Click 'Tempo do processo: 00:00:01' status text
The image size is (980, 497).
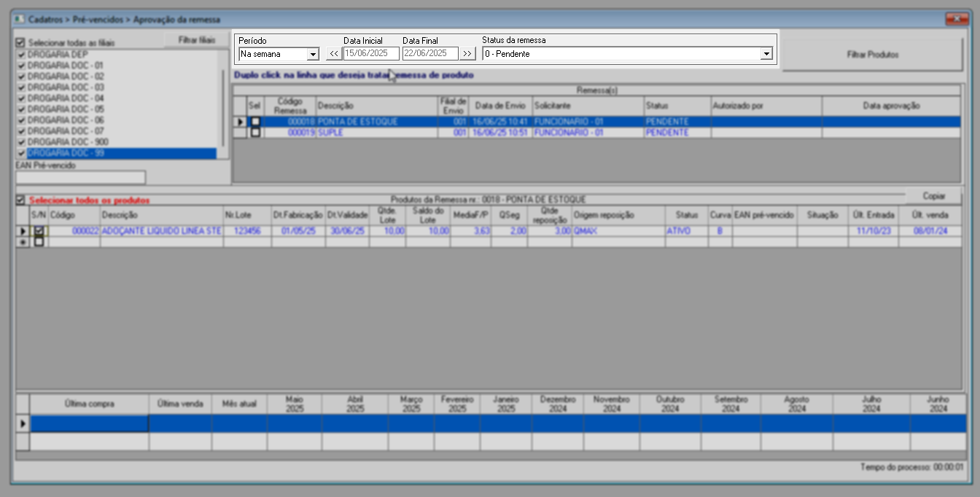coord(911,466)
